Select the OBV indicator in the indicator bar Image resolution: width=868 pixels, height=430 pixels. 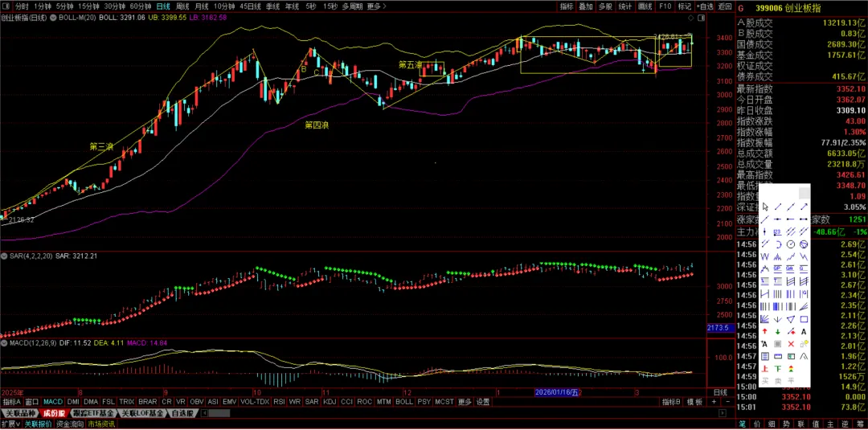tap(197, 402)
